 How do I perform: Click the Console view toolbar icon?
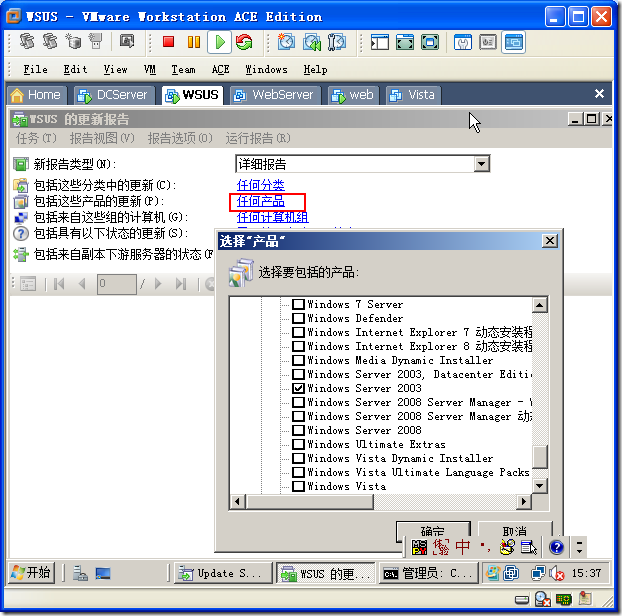(513, 42)
